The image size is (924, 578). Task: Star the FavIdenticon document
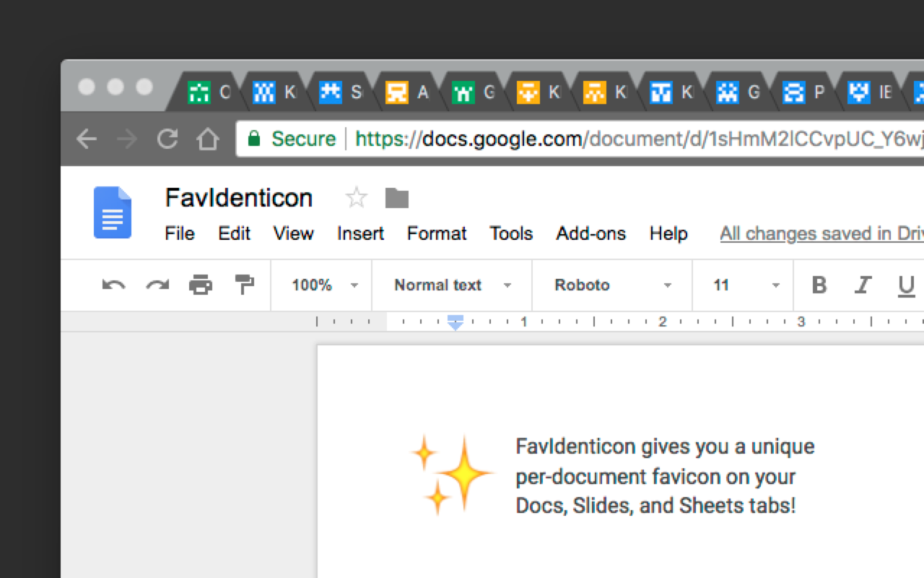click(x=357, y=197)
